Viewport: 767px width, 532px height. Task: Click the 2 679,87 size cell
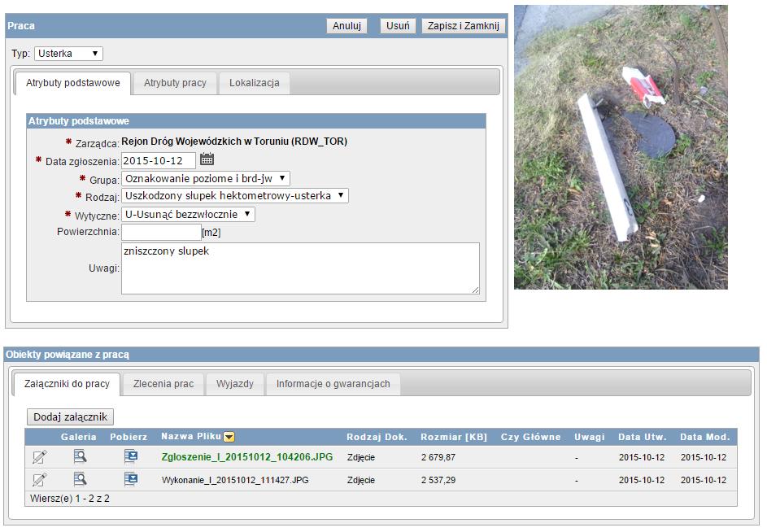tap(438, 457)
